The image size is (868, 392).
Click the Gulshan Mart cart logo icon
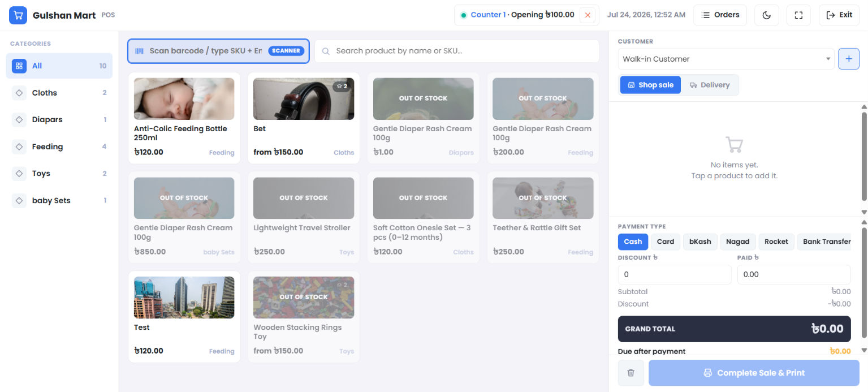(18, 15)
